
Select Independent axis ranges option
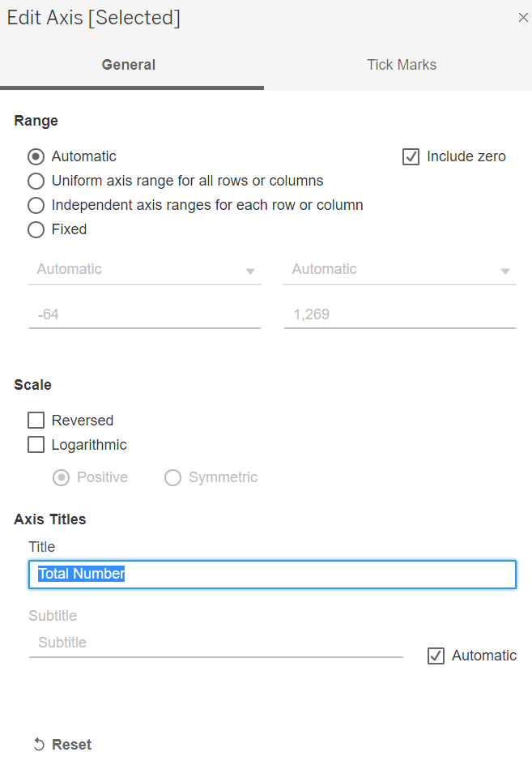36,205
